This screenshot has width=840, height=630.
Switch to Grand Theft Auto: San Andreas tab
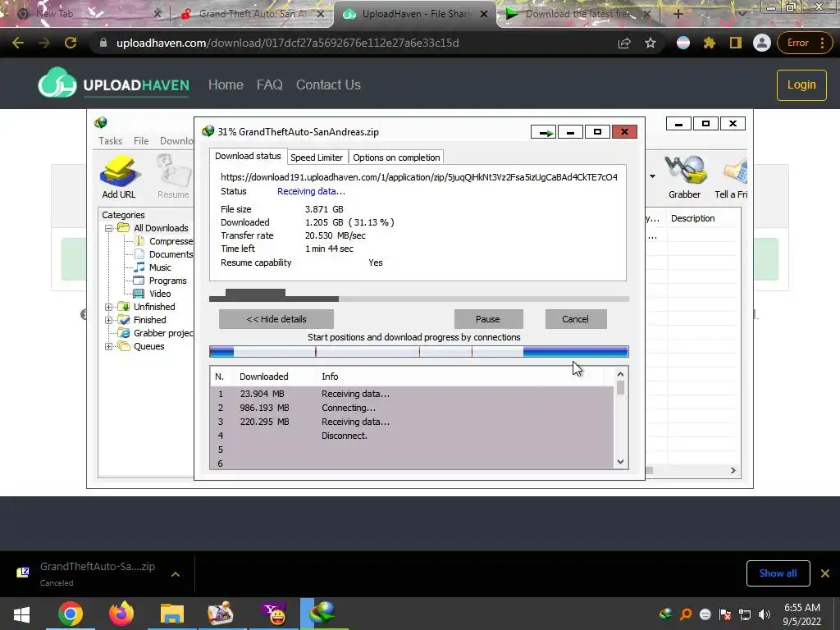tap(252, 14)
